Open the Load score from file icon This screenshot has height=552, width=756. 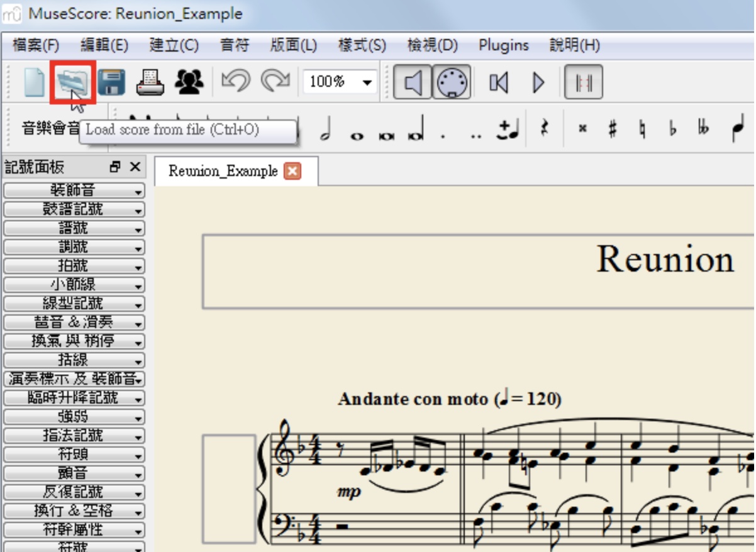click(x=72, y=82)
